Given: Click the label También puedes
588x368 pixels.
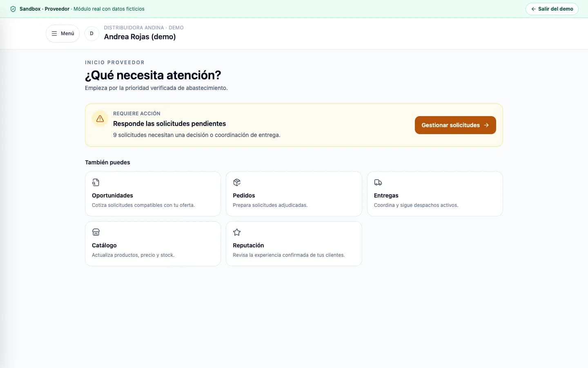Looking at the screenshot, I should pos(107,162).
